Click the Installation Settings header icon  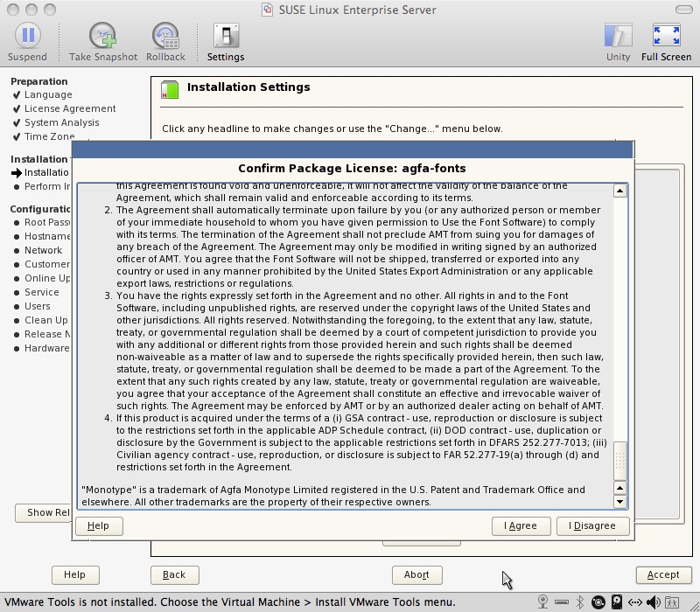pos(170,89)
